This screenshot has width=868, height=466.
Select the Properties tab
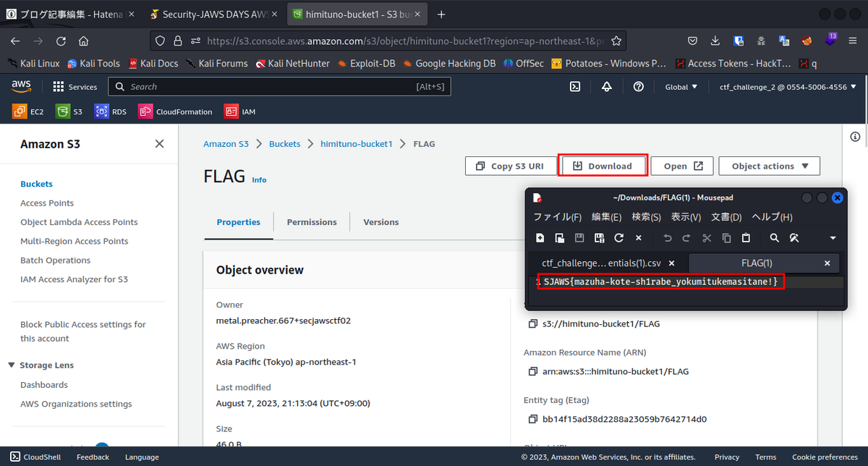(239, 222)
